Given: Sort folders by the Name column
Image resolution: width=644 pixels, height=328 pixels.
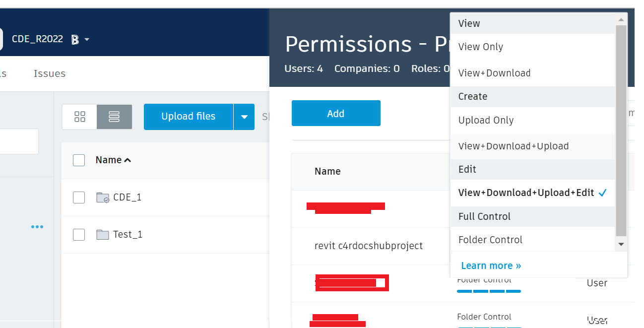Looking at the screenshot, I should 113,160.
